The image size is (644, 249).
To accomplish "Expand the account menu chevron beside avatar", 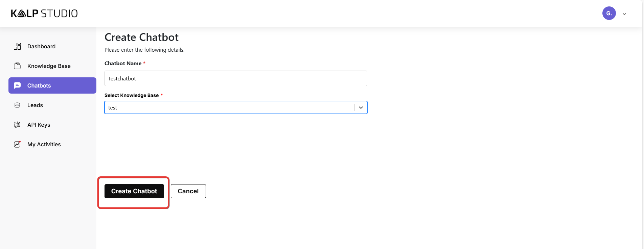I will (624, 14).
